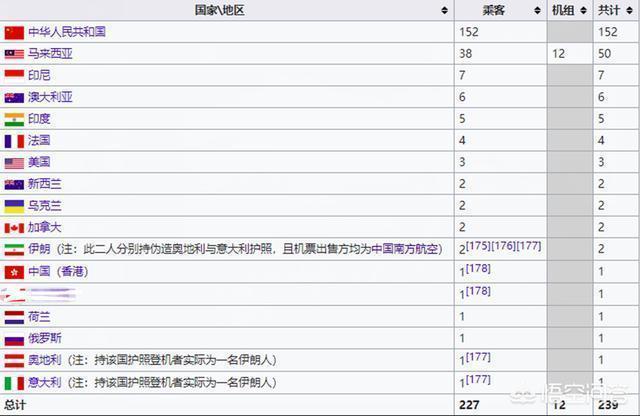Open the 加拿大 link
The width and height of the screenshot is (640, 416).
tap(45, 227)
